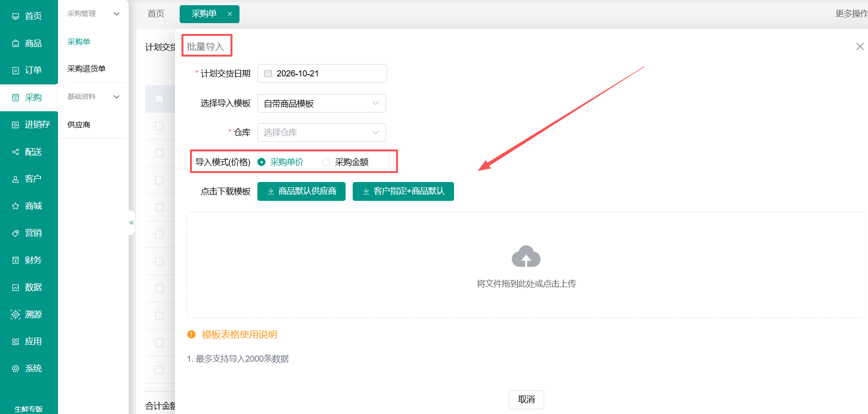Open the 系统 system settings sidebar item

click(x=29, y=369)
